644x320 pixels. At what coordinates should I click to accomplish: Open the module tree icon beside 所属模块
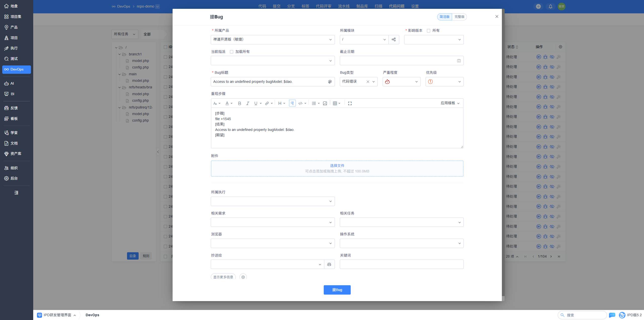coord(394,40)
